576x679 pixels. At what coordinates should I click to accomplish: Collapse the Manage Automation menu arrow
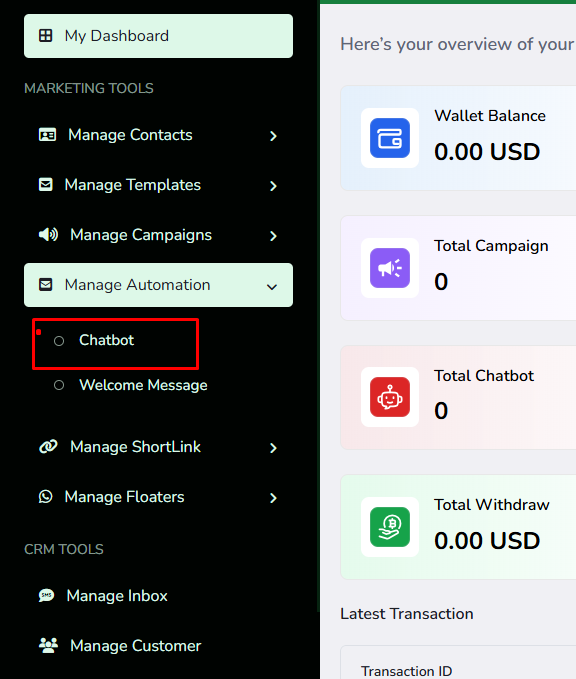pos(272,287)
